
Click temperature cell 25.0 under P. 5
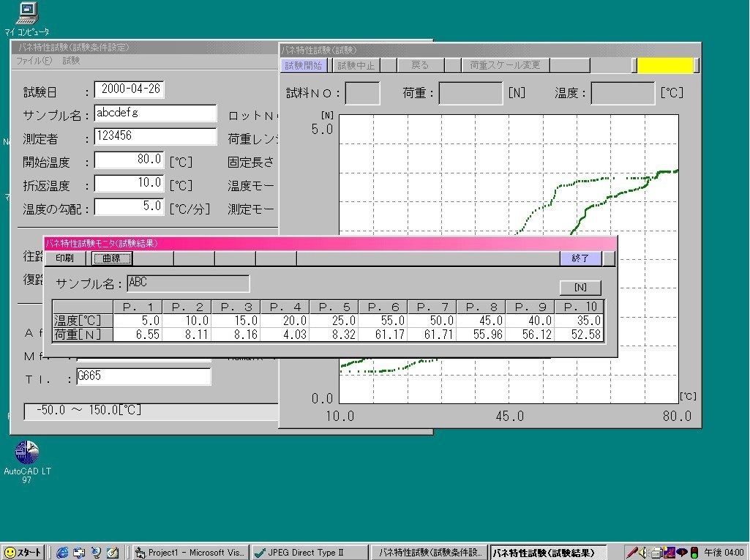(334, 320)
